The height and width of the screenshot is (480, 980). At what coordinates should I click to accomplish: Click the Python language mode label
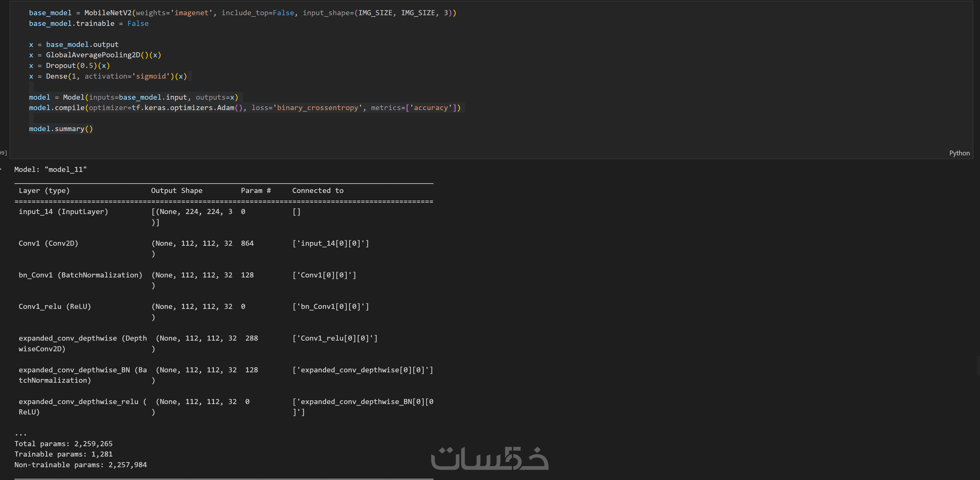click(x=959, y=153)
